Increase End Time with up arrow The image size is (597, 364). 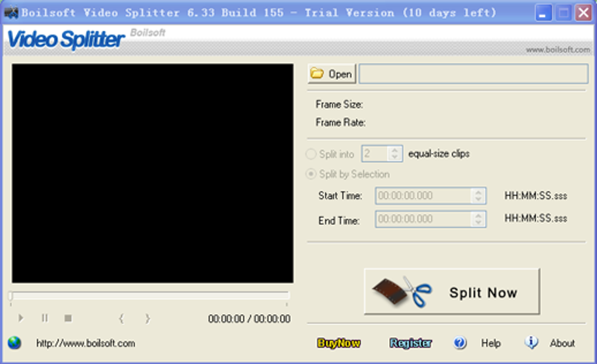coord(479,215)
